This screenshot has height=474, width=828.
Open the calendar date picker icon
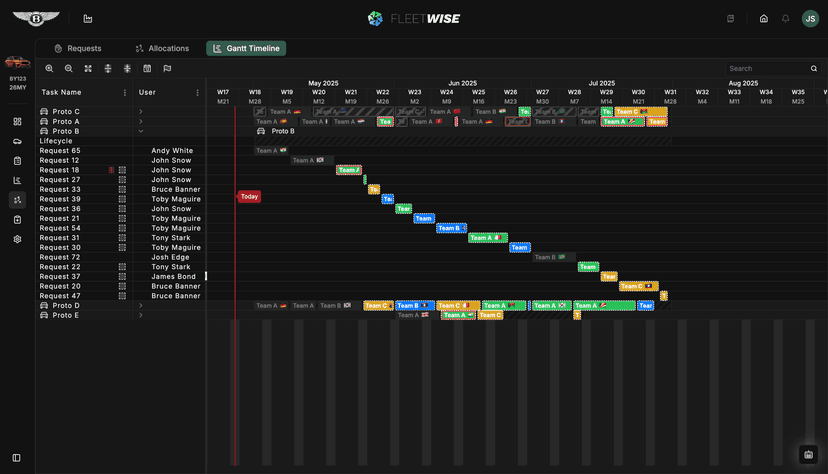pyautogui.click(x=147, y=69)
